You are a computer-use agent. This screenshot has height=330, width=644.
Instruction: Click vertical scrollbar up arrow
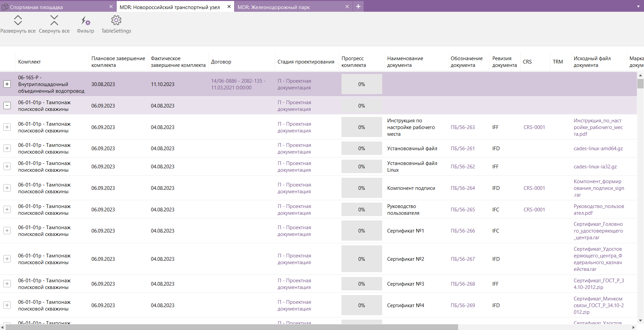point(640,75)
